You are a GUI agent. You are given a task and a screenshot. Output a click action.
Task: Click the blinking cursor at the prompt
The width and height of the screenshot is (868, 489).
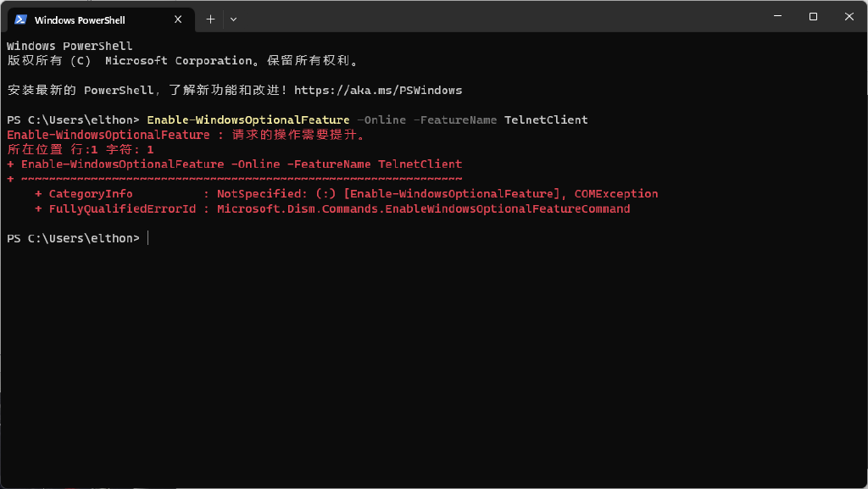point(148,238)
